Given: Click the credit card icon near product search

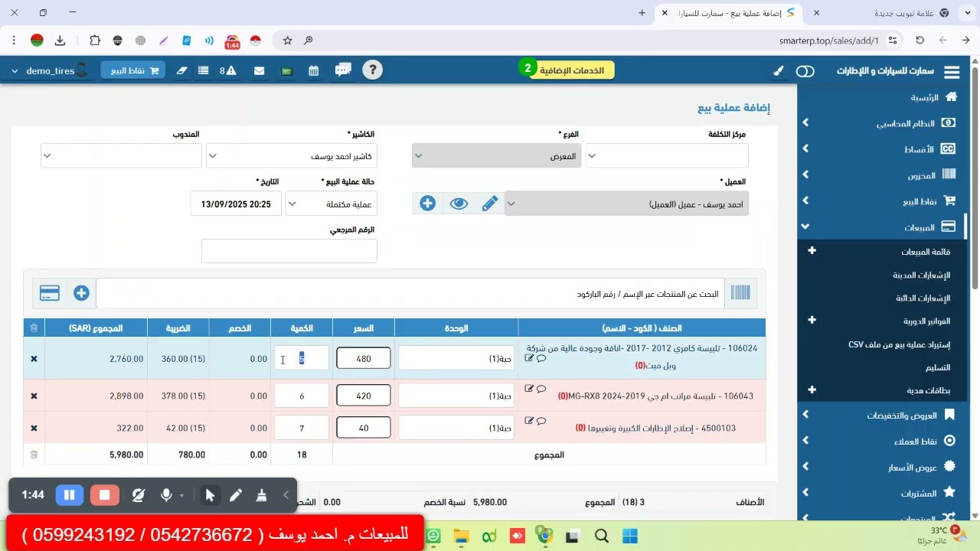Looking at the screenshot, I should pos(50,293).
